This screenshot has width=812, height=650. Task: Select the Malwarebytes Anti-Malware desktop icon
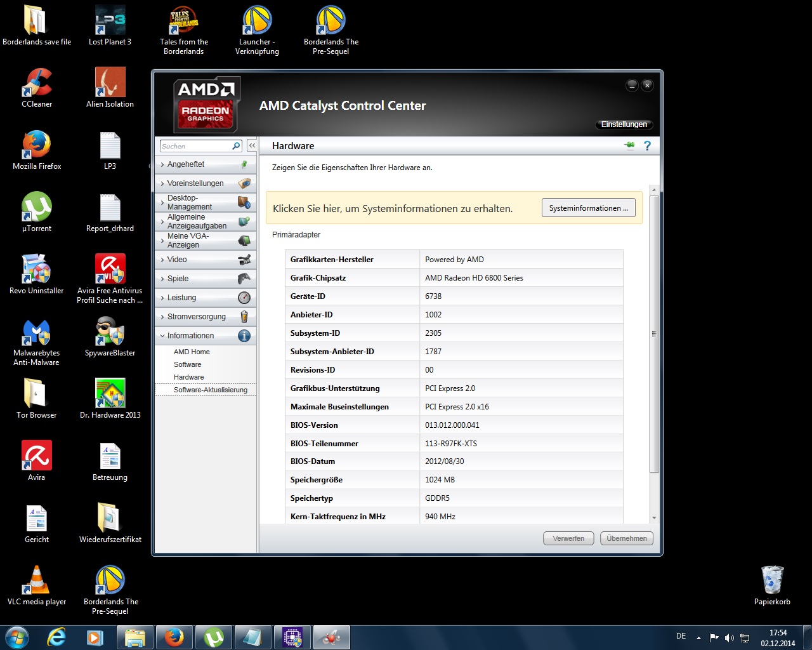tap(37, 342)
